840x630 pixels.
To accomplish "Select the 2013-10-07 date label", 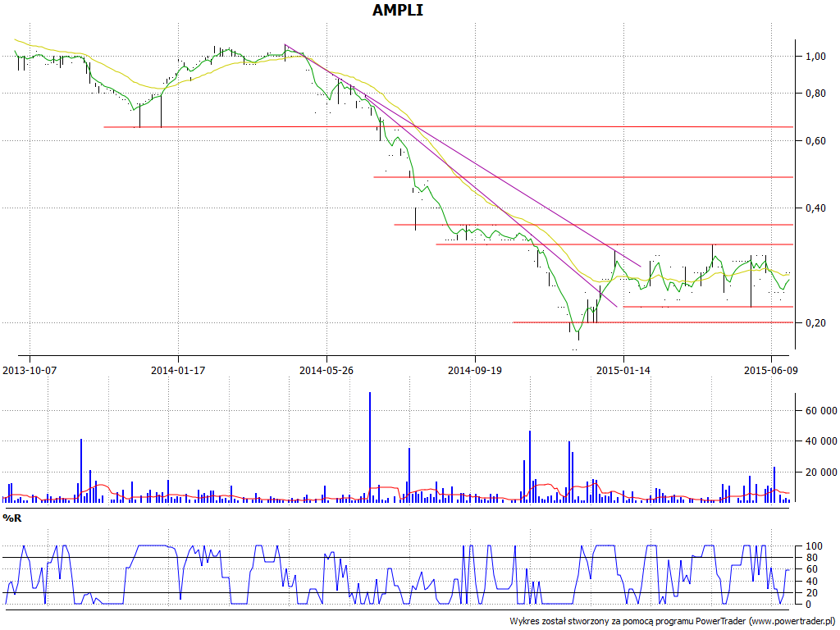I will (x=30, y=370).
